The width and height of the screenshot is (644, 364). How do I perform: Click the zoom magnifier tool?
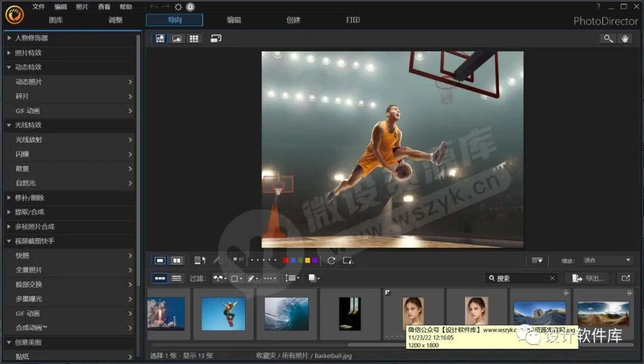point(608,38)
